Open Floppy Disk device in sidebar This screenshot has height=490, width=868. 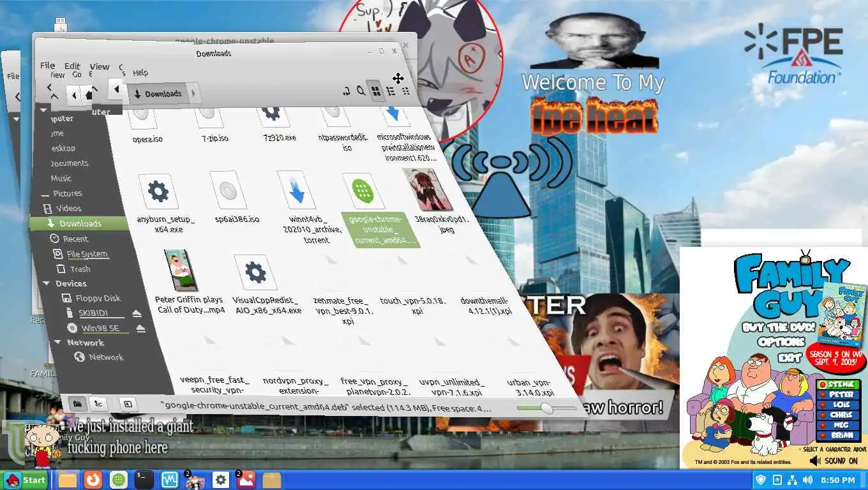[x=91, y=298]
